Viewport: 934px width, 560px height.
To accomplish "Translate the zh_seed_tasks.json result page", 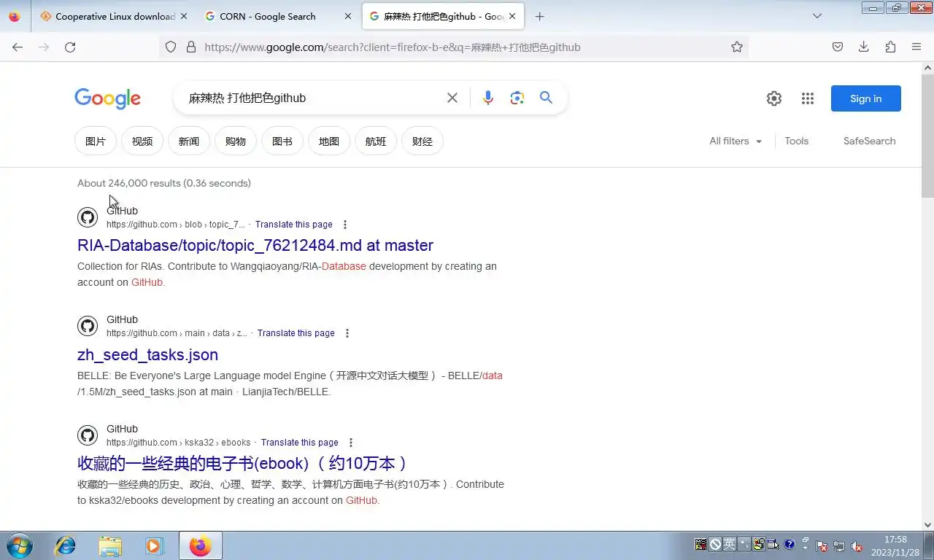I will (296, 333).
